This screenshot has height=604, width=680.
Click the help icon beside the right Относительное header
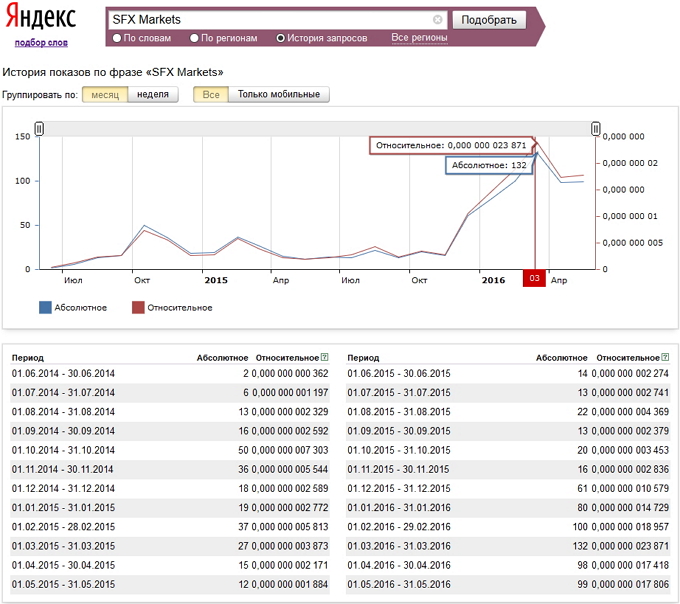pos(665,357)
